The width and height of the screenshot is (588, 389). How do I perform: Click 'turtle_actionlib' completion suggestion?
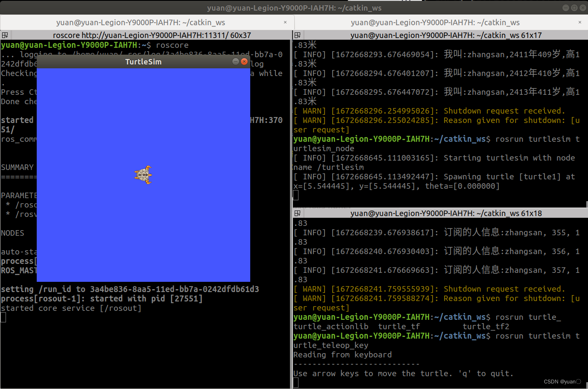click(331, 326)
